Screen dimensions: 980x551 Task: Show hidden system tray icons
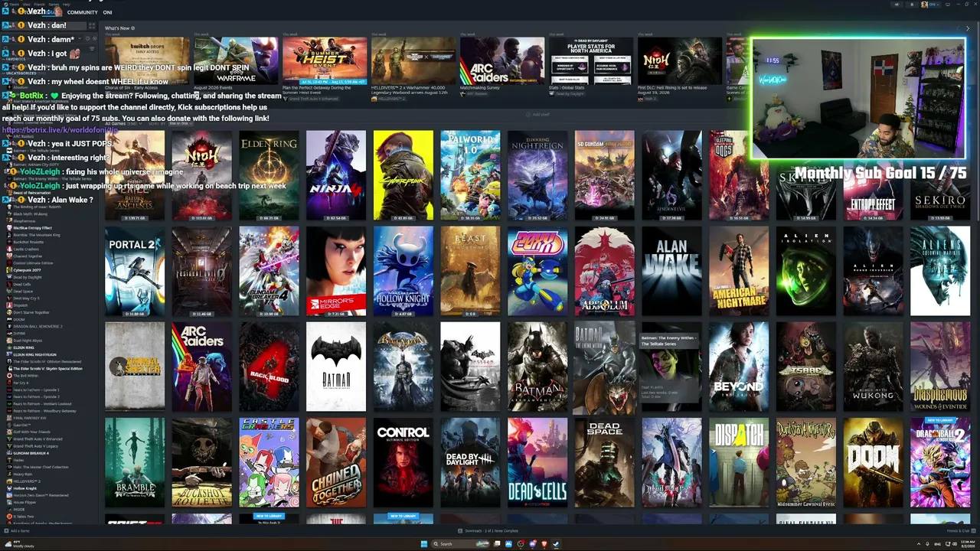(x=918, y=544)
